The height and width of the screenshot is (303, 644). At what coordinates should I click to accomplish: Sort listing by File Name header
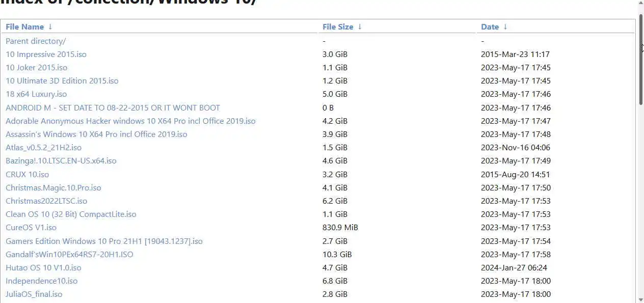(24, 27)
